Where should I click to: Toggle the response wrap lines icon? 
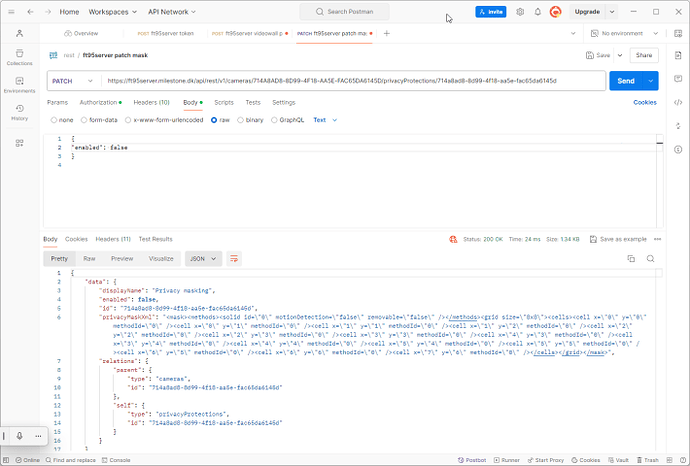[234, 258]
